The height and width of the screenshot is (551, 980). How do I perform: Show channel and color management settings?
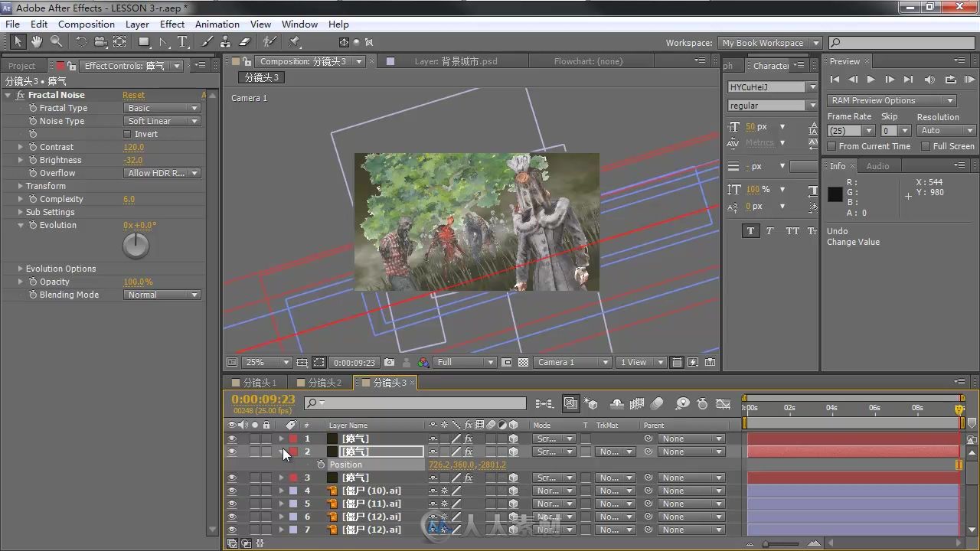click(x=423, y=363)
